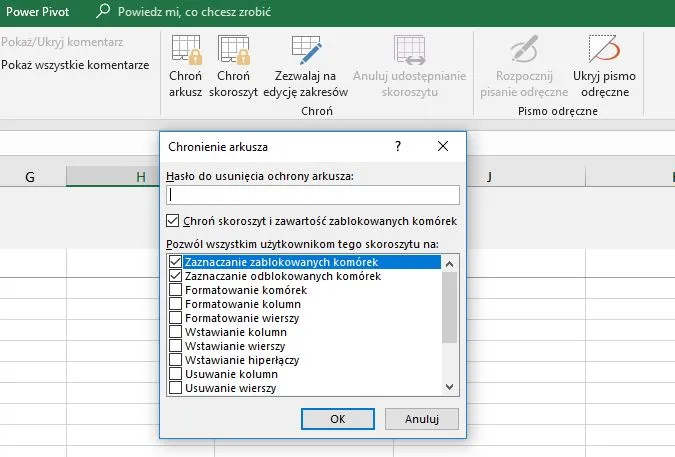The image size is (675, 457).
Task: Toggle Zaznaczanie zablokowanych komórek checkbox
Action: coord(176,262)
